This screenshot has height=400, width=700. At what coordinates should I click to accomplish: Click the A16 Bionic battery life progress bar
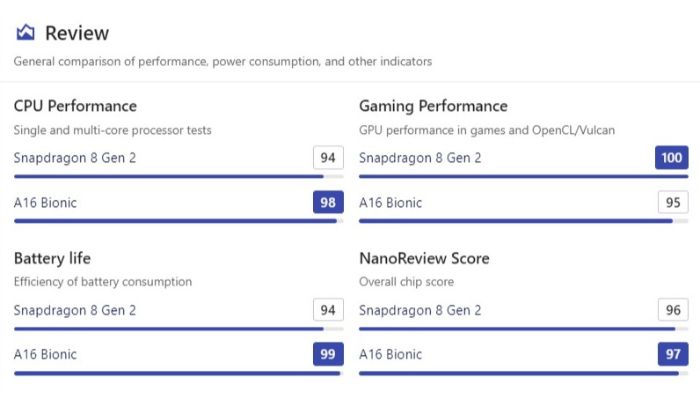click(x=179, y=373)
